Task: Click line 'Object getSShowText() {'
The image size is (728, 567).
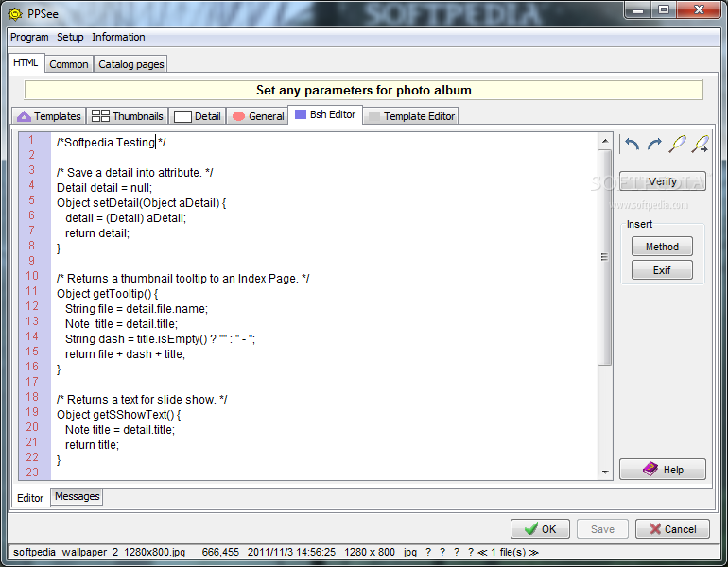Action: [x=118, y=415]
